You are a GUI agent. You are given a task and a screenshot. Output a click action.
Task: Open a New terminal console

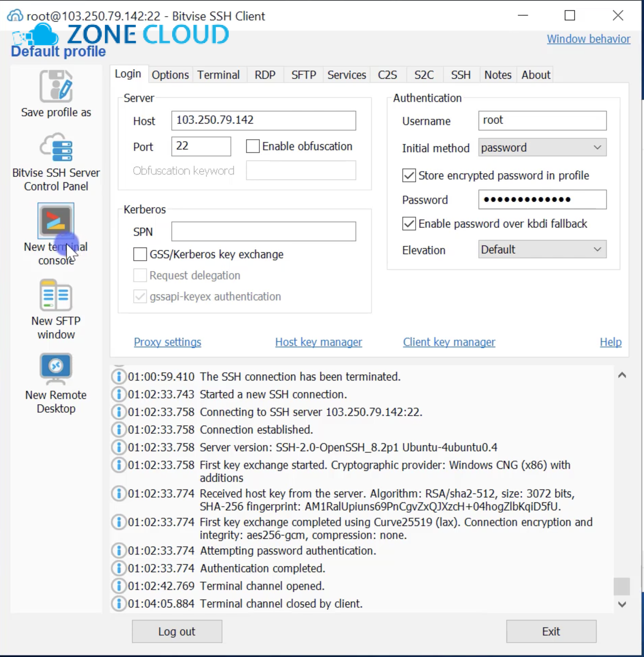(x=56, y=221)
